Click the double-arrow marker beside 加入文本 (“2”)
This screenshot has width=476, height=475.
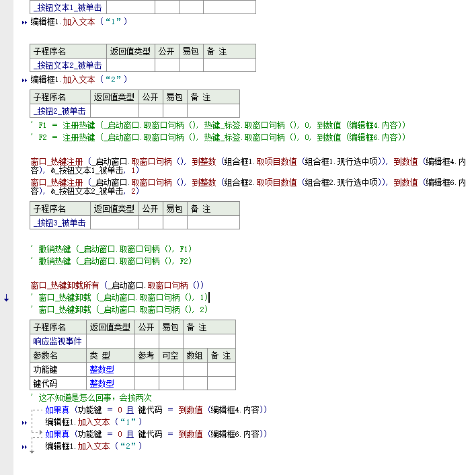tap(24, 80)
